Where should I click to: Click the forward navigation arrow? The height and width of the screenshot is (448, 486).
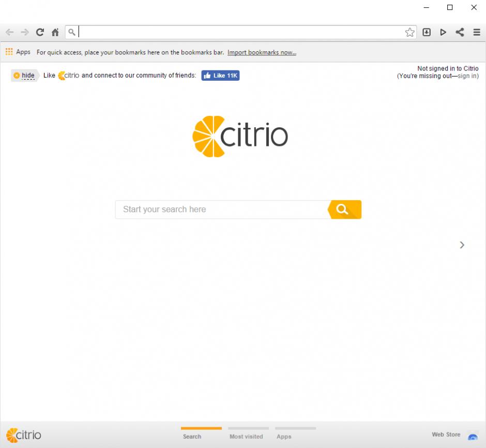pos(25,32)
